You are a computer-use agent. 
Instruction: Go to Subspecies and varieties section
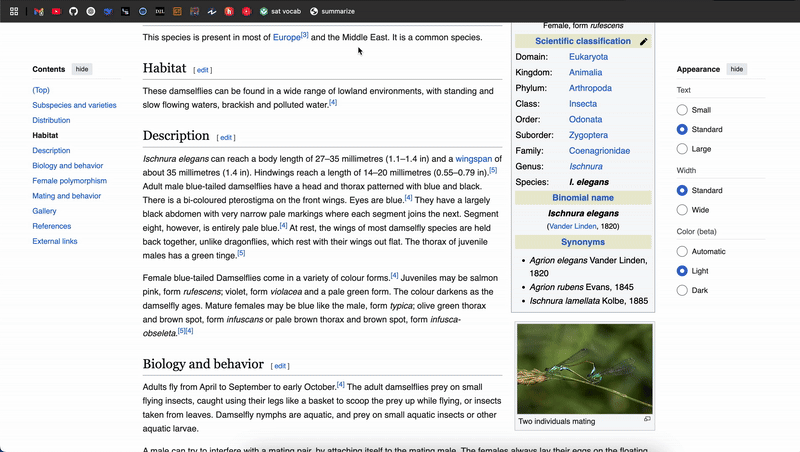(74, 105)
